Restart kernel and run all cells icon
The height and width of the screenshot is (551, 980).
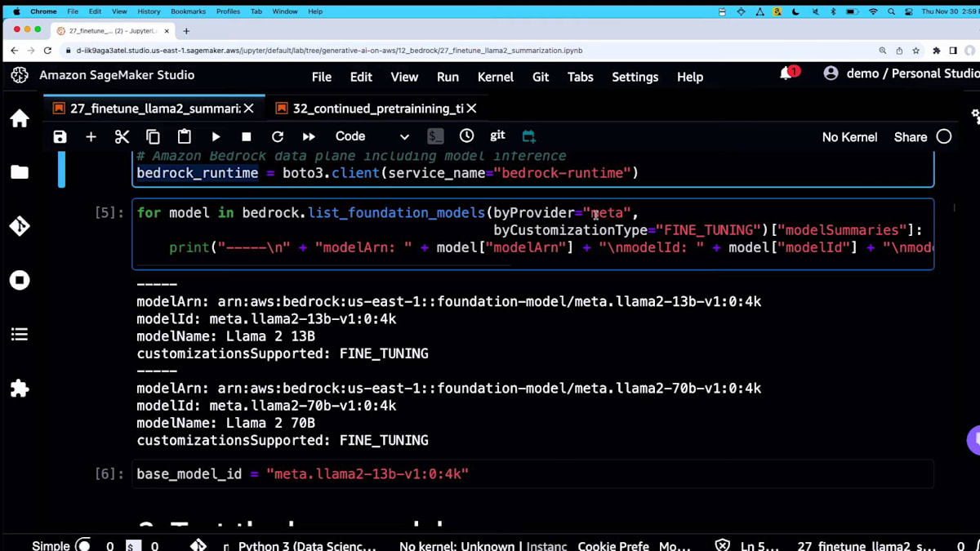(x=309, y=137)
